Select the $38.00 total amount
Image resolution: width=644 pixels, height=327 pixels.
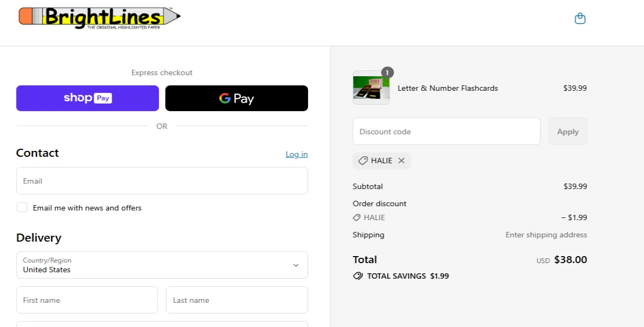point(570,260)
